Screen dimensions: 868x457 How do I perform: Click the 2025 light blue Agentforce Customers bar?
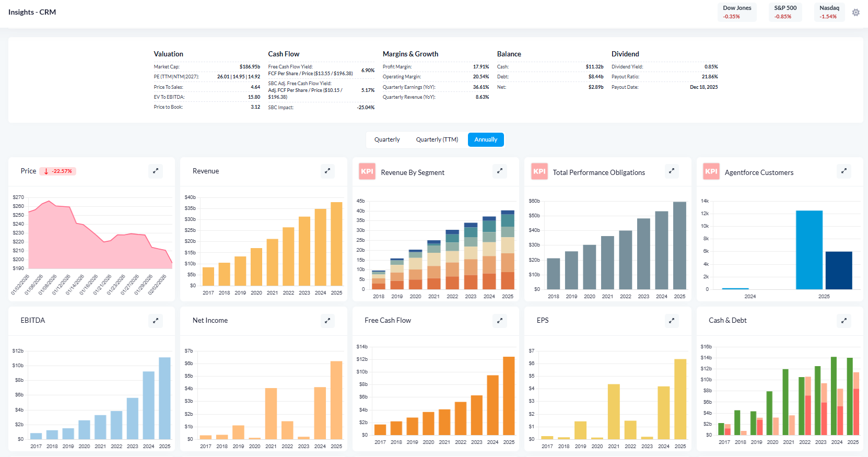click(809, 250)
